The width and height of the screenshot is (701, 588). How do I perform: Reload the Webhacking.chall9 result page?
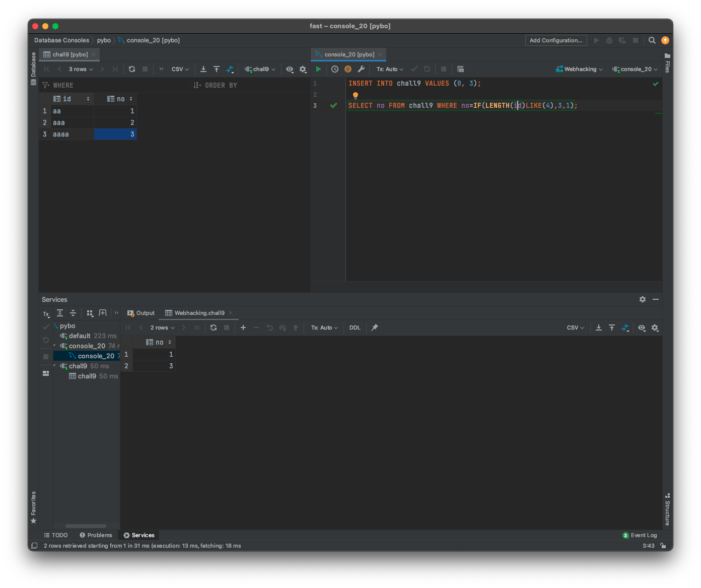point(214,328)
